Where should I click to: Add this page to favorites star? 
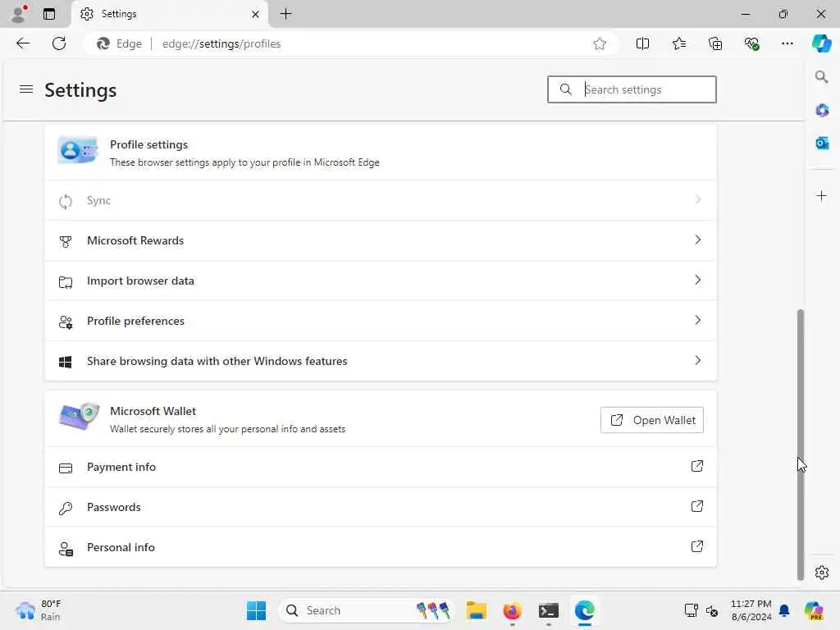coord(600,44)
